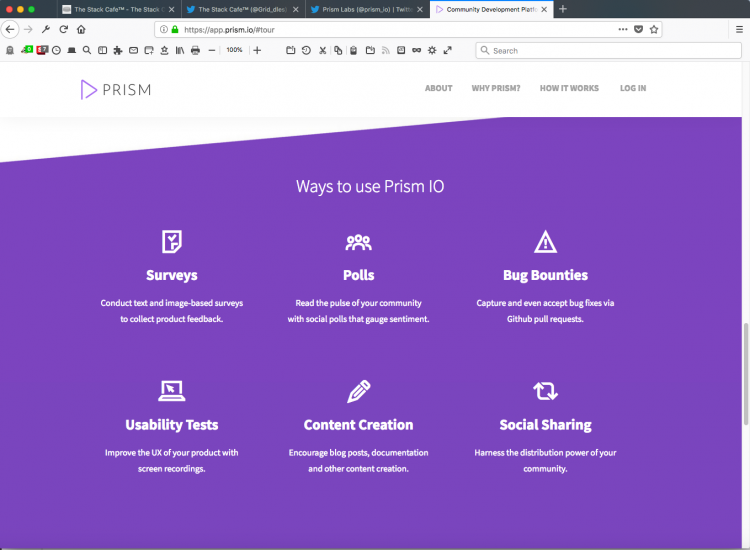Click the ghost-shaped extension icon

click(10, 50)
